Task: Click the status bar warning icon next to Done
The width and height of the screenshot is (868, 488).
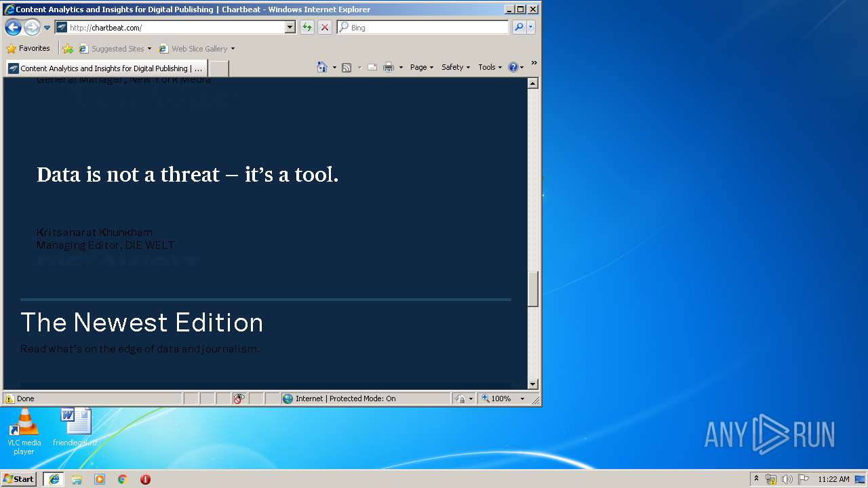Action: [9, 399]
